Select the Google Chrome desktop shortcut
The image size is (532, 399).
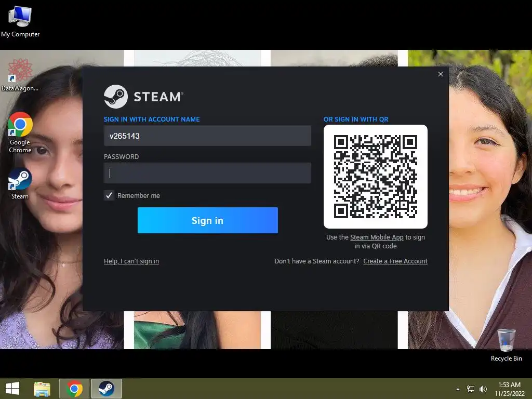click(x=20, y=132)
